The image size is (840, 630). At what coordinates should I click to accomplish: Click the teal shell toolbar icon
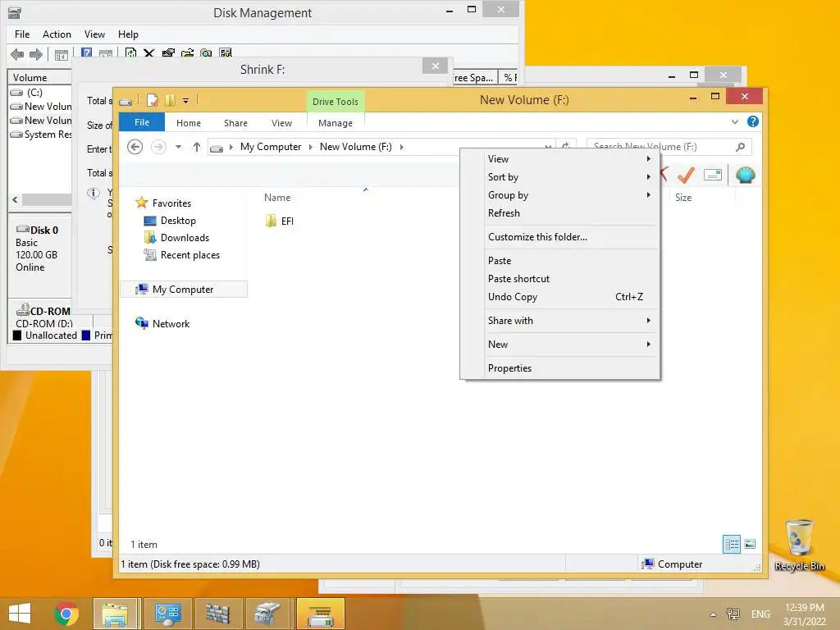(745, 176)
